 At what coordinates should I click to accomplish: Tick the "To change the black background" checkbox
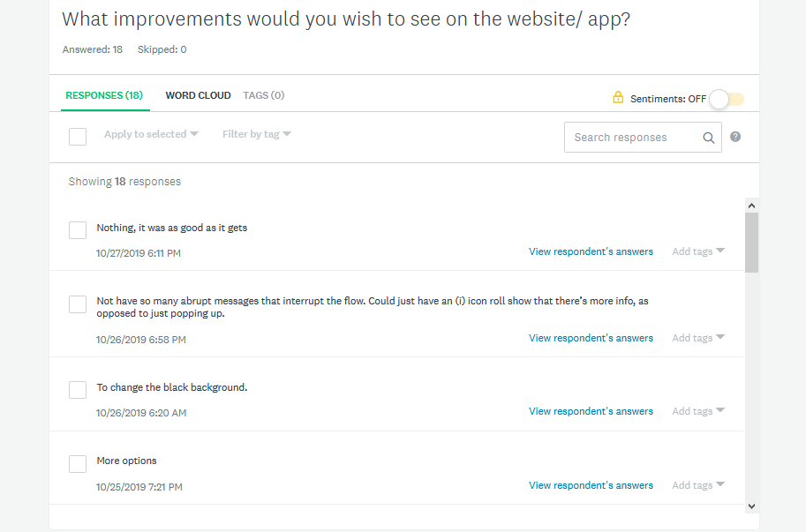click(x=78, y=389)
